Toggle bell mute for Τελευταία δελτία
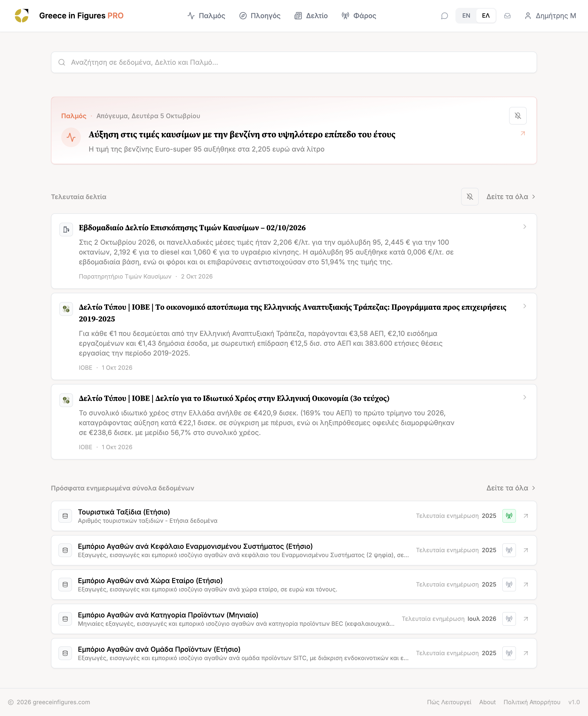The width and height of the screenshot is (588, 716). tap(469, 197)
